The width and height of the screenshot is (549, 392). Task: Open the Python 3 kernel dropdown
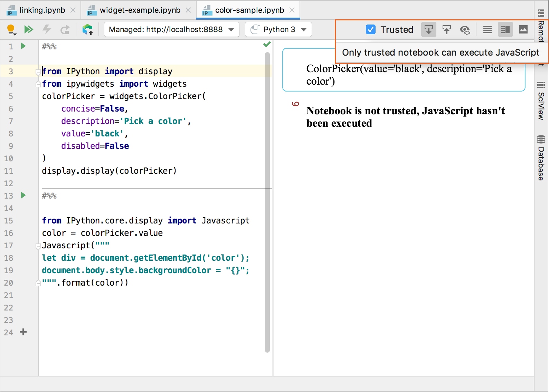(278, 30)
